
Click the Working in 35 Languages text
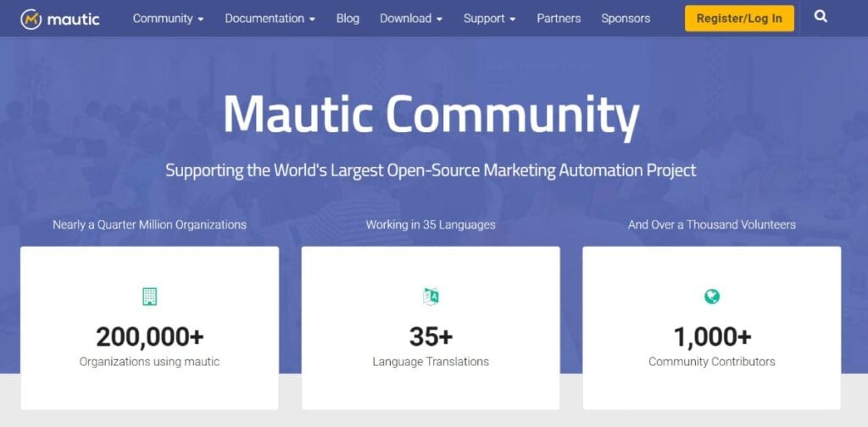(x=431, y=225)
